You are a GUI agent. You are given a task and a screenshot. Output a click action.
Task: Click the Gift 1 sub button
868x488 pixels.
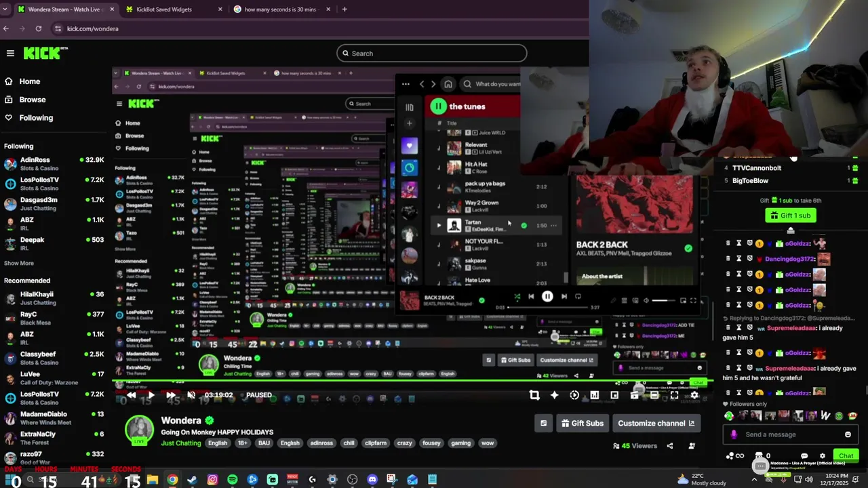(791, 216)
